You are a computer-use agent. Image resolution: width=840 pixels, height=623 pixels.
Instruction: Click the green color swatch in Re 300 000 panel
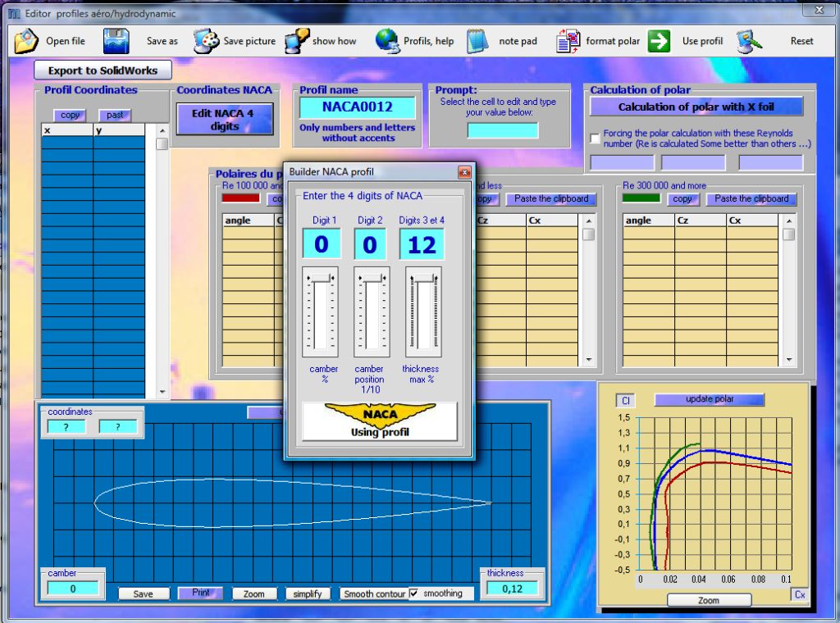pyautogui.click(x=641, y=198)
